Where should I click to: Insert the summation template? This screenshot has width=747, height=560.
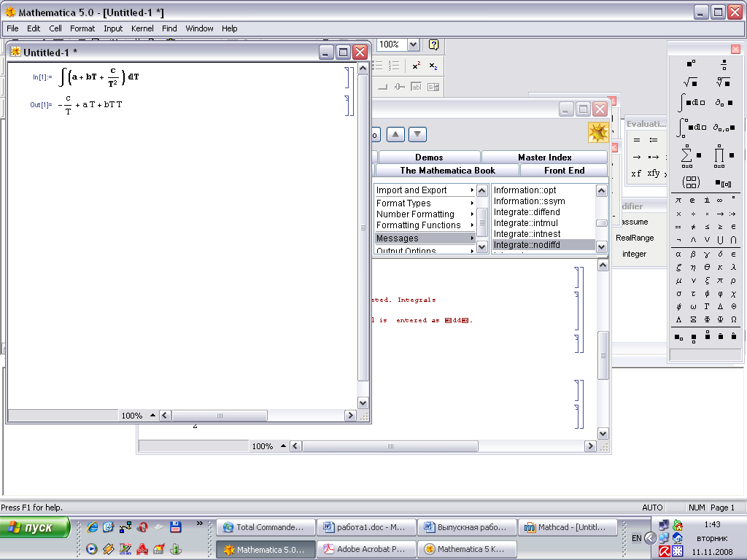tap(690, 156)
